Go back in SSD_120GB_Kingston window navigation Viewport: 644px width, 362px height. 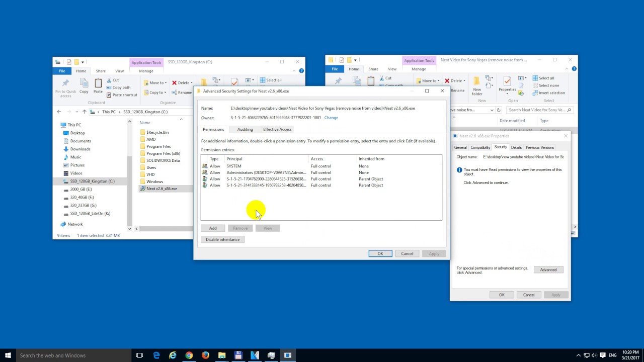click(59, 112)
